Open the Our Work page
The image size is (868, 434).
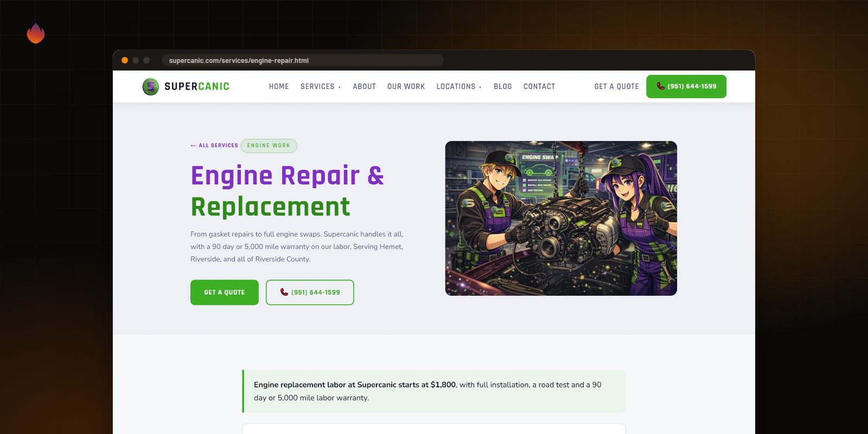[x=406, y=86]
